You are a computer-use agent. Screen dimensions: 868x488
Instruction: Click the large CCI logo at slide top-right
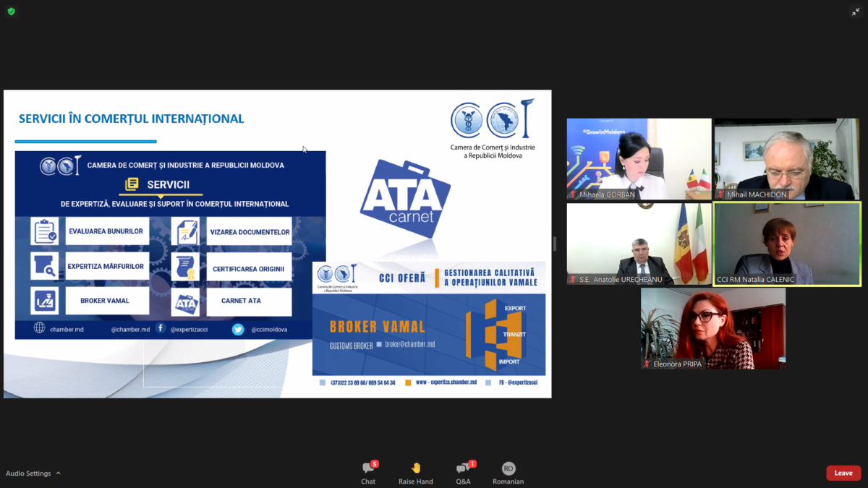point(493,119)
